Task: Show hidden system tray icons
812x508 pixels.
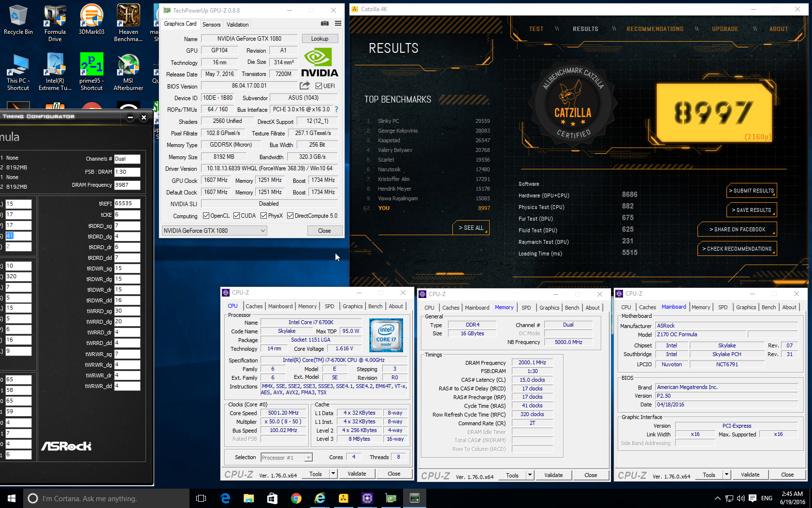Action: coord(718,498)
